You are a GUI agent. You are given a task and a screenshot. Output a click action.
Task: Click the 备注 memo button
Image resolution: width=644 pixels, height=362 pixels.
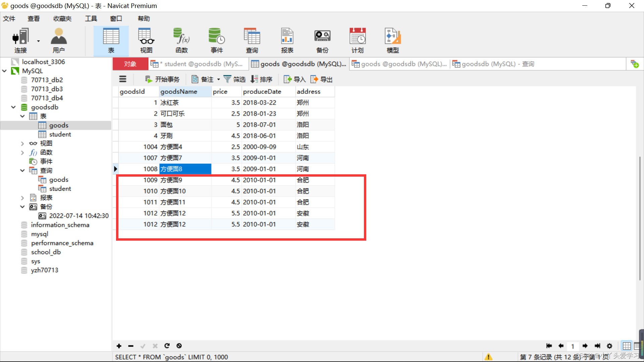[x=203, y=79]
